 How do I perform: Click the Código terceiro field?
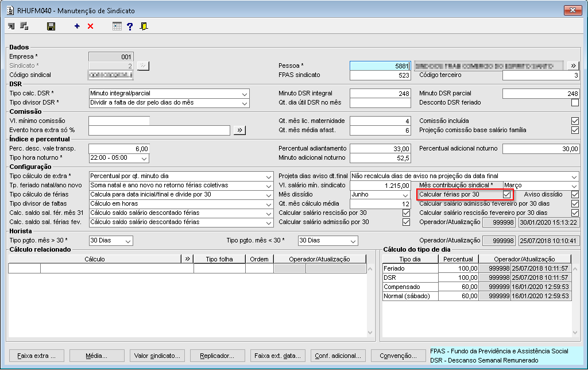[x=541, y=75]
